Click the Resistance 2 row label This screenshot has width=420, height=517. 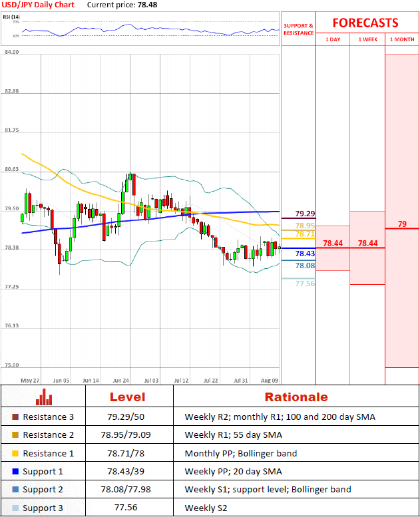coord(48,435)
